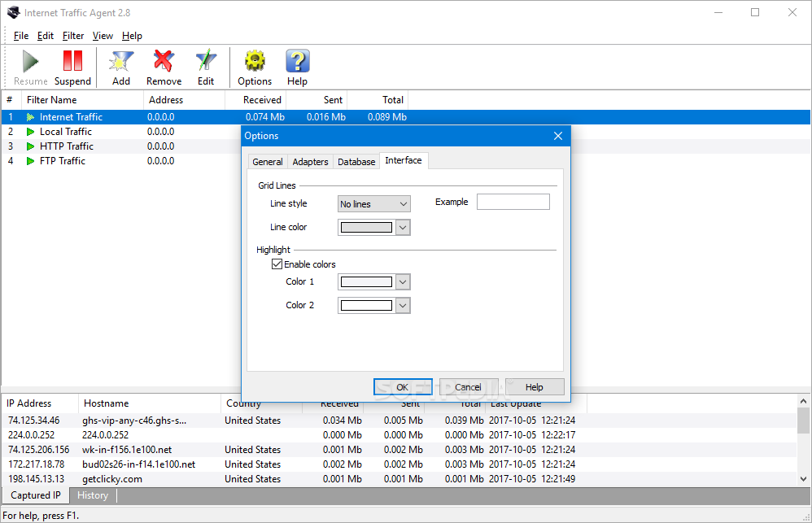Click hostname getclicky.com
This screenshot has width=812, height=523.
pos(111,479)
